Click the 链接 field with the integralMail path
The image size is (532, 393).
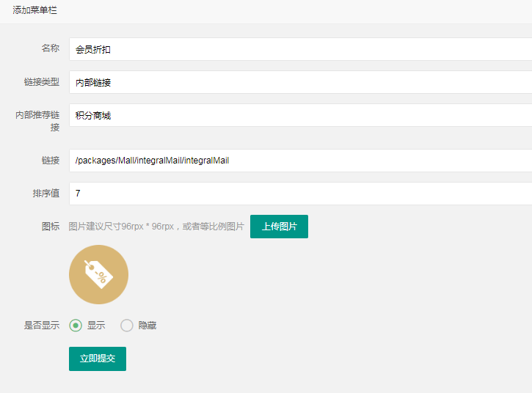pyautogui.click(x=301, y=161)
